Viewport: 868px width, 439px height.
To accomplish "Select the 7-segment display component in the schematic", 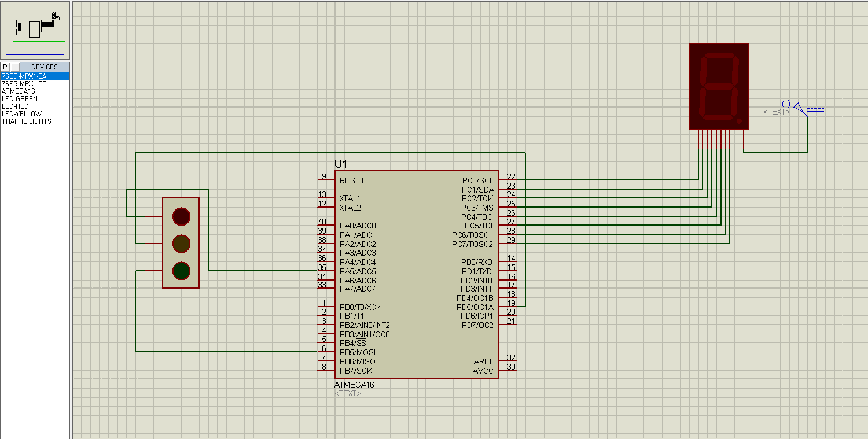I will (x=719, y=87).
